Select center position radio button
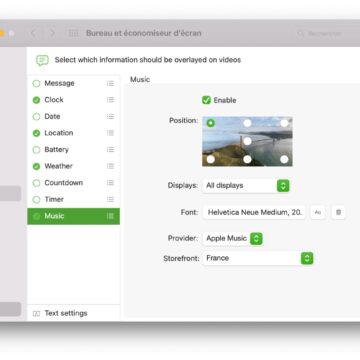This screenshot has width=360, height=360. click(x=247, y=141)
